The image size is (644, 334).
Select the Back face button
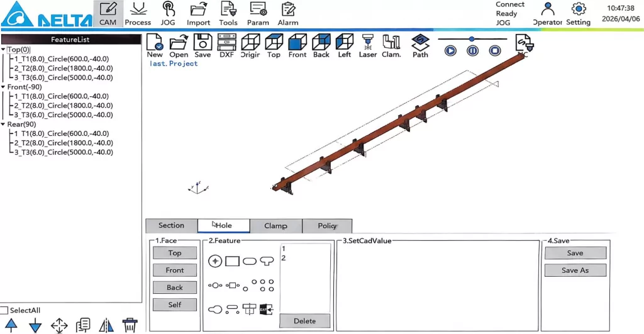175,287
